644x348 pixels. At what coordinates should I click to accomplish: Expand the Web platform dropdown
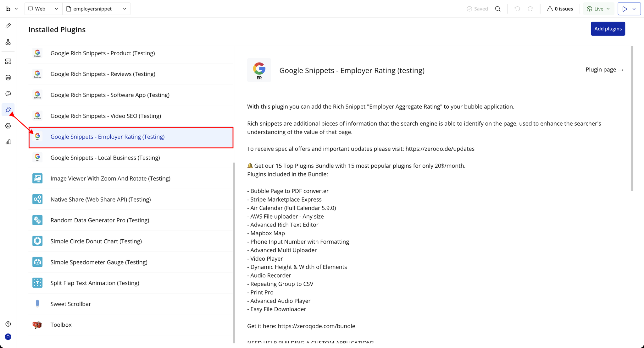(43, 9)
